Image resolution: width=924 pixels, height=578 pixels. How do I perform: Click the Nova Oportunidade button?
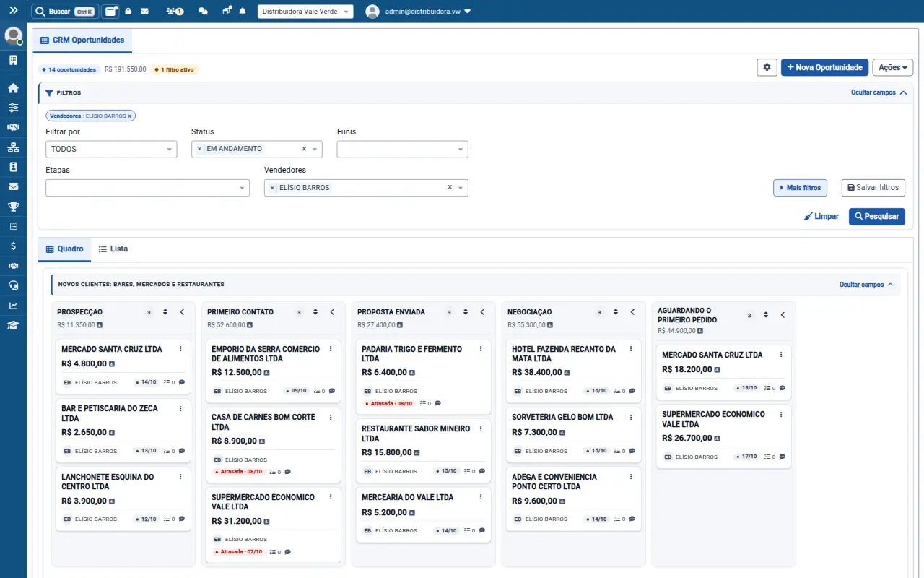tap(824, 67)
